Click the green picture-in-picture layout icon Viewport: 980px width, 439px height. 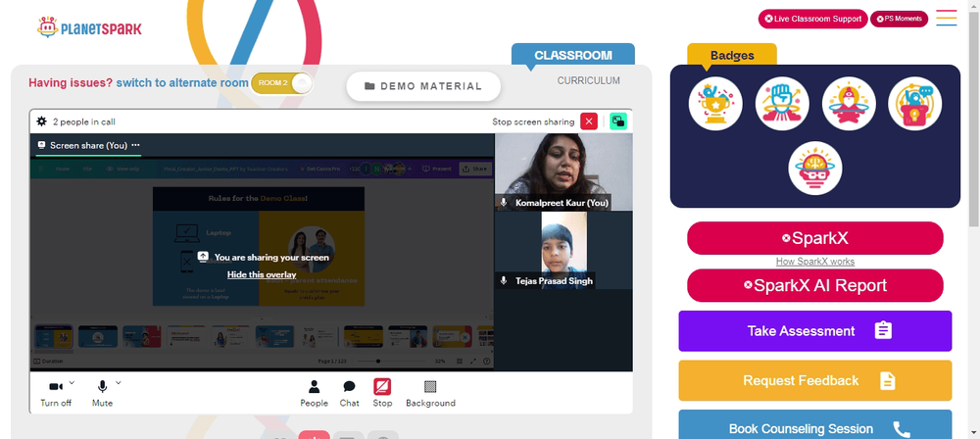click(618, 122)
